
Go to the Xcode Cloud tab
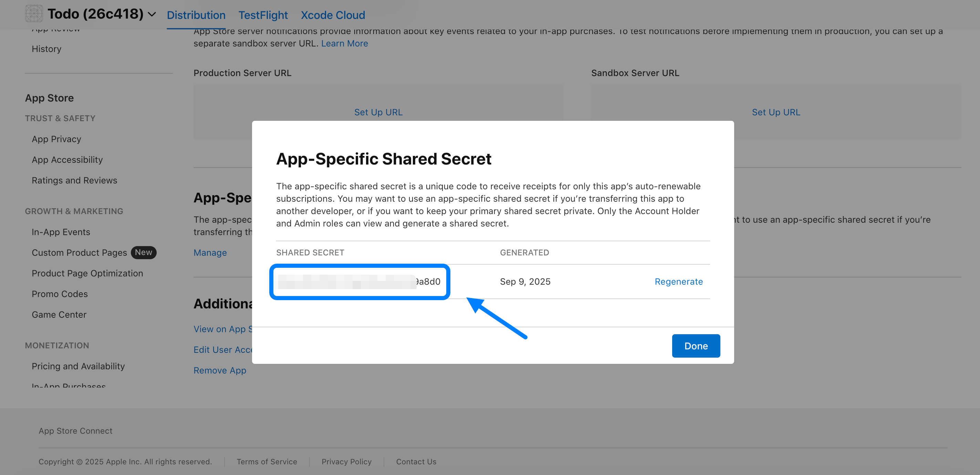(333, 15)
